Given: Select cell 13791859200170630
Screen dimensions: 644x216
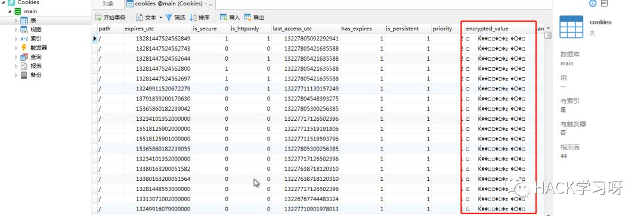Looking at the screenshot, I should (x=157, y=99).
